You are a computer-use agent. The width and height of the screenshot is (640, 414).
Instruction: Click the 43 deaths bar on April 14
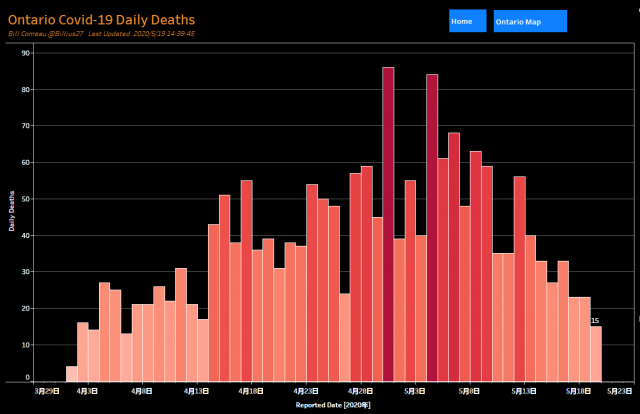coord(214,303)
